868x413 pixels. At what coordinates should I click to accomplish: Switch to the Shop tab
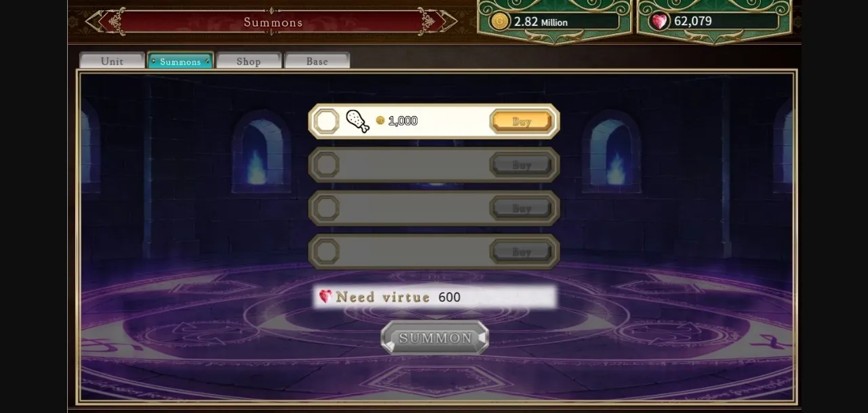pos(249,61)
